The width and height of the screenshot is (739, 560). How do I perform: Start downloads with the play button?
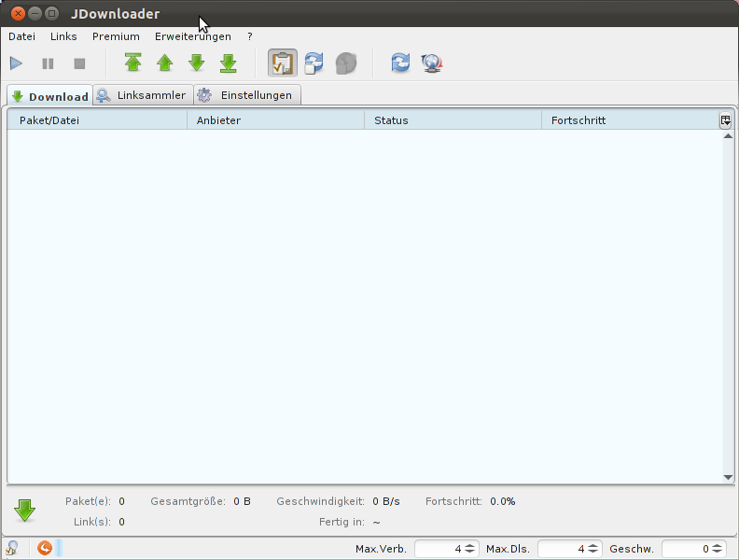click(16, 63)
